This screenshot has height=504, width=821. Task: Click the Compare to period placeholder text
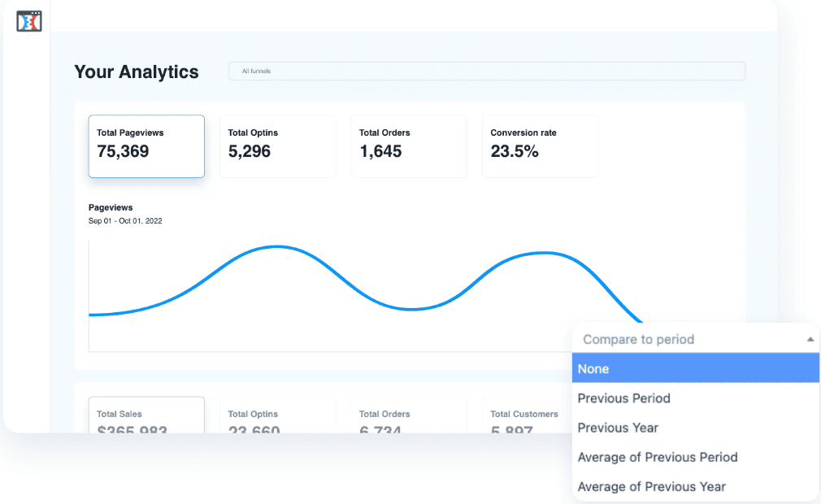pyautogui.click(x=638, y=340)
